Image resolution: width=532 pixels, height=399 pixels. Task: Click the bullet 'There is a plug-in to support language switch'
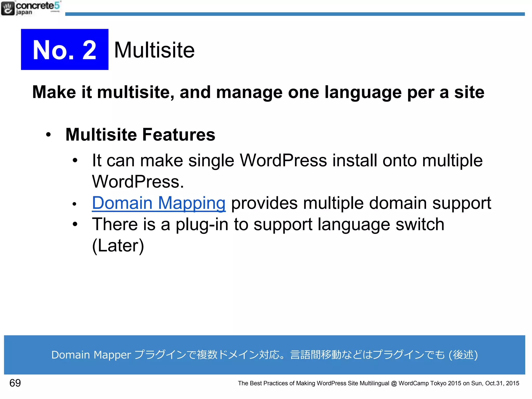point(268,224)
